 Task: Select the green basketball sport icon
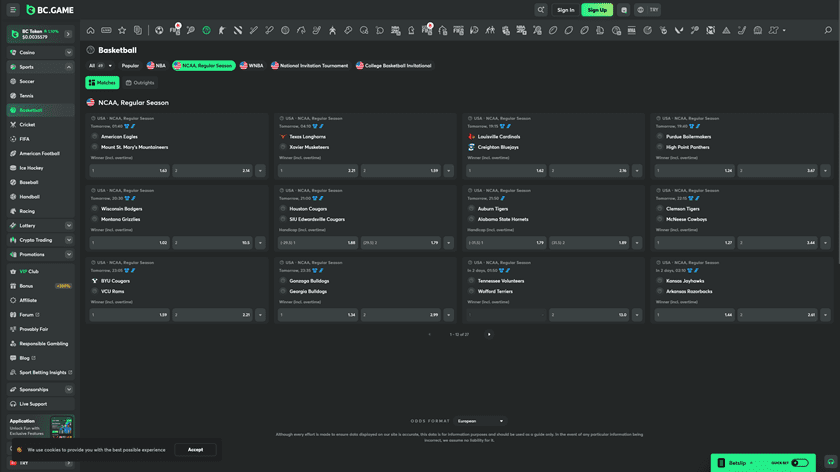206,31
